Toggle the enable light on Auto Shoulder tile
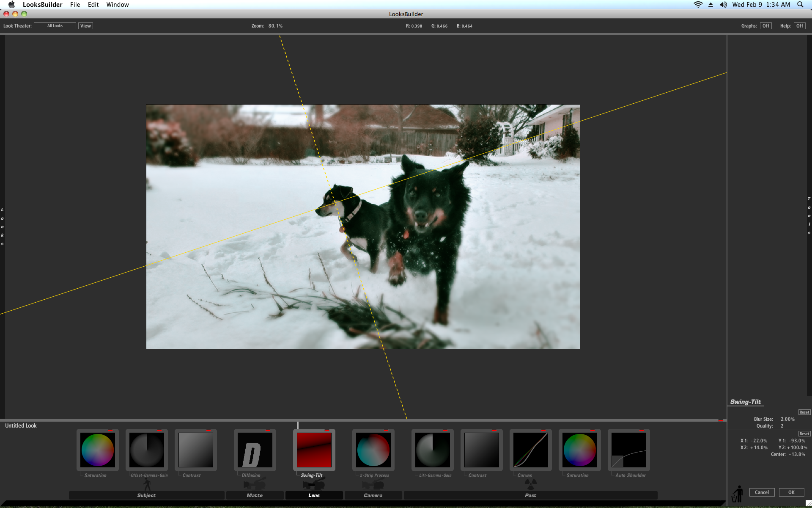812x508 pixels. 641,430
